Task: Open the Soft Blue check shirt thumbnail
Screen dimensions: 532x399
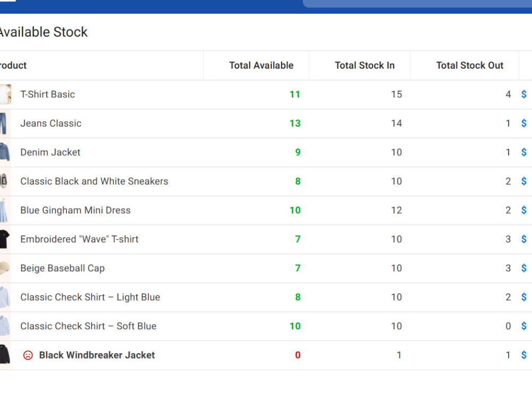Action: 5,326
